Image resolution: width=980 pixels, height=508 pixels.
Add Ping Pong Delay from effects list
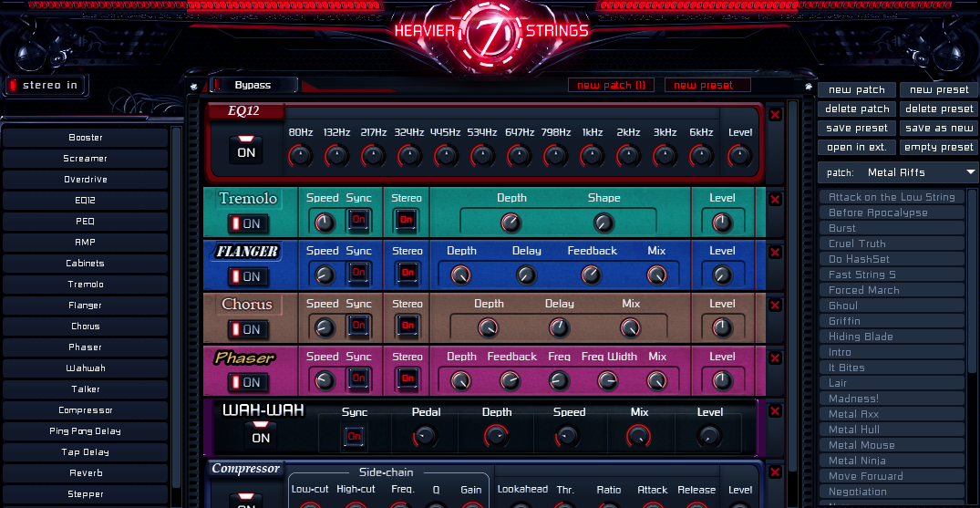(86, 431)
